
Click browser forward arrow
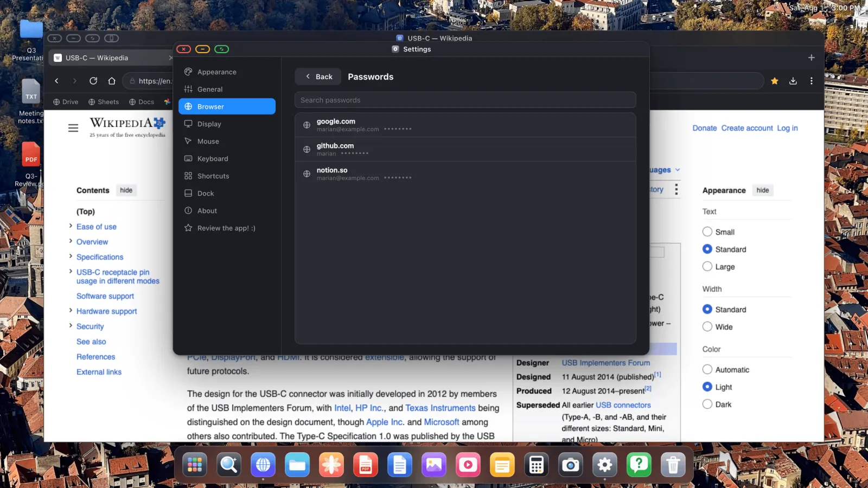[x=75, y=81]
